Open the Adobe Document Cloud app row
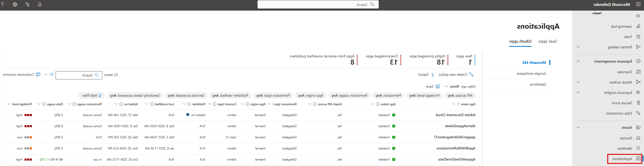The width and height of the screenshot is (644, 166). [238, 115]
